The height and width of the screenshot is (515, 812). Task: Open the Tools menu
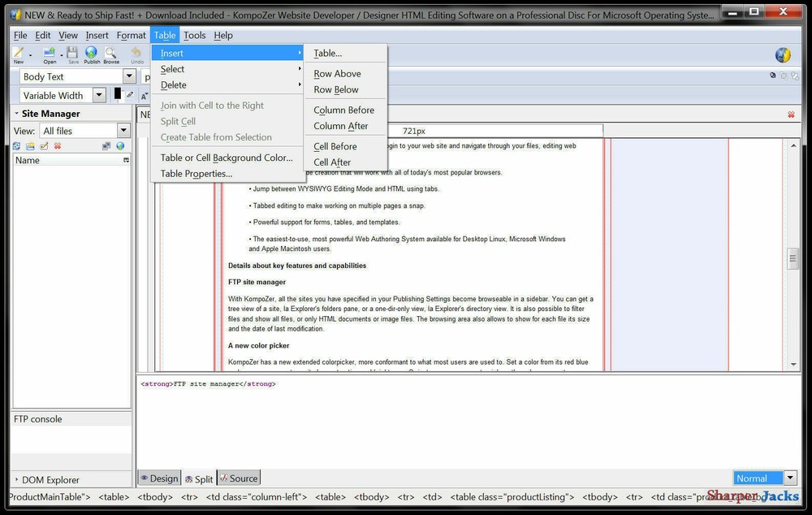[x=194, y=35]
